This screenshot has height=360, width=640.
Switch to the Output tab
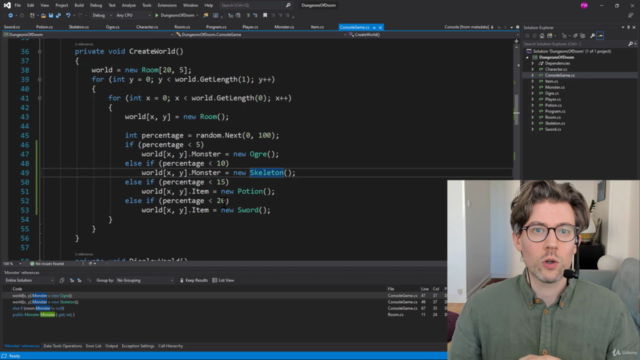click(111, 346)
